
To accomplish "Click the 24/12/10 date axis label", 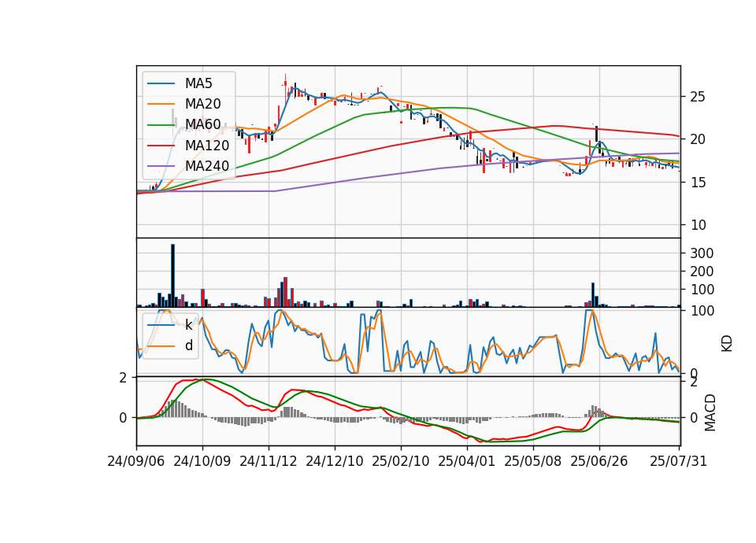I will (x=334, y=462).
